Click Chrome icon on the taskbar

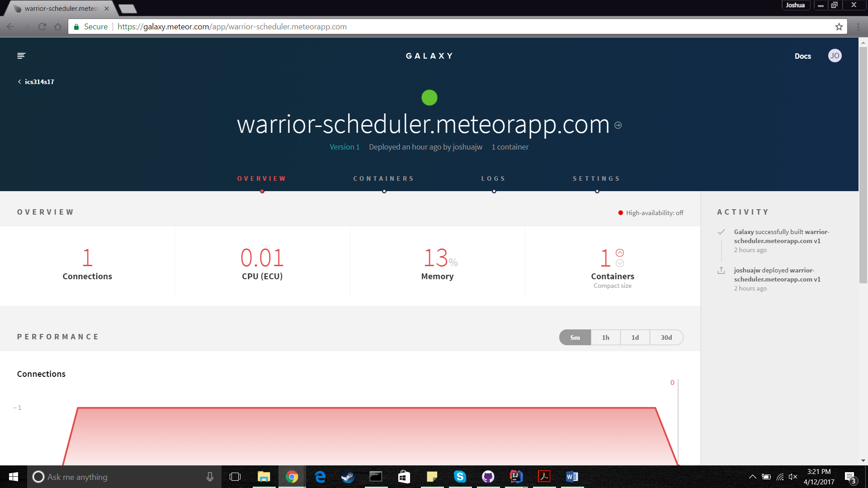[x=292, y=477]
